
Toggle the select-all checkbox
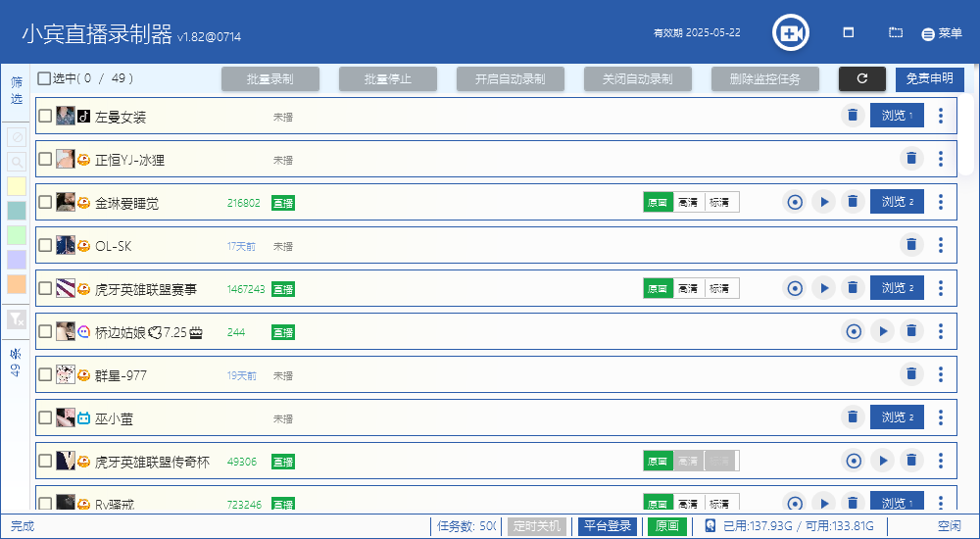coord(44,78)
